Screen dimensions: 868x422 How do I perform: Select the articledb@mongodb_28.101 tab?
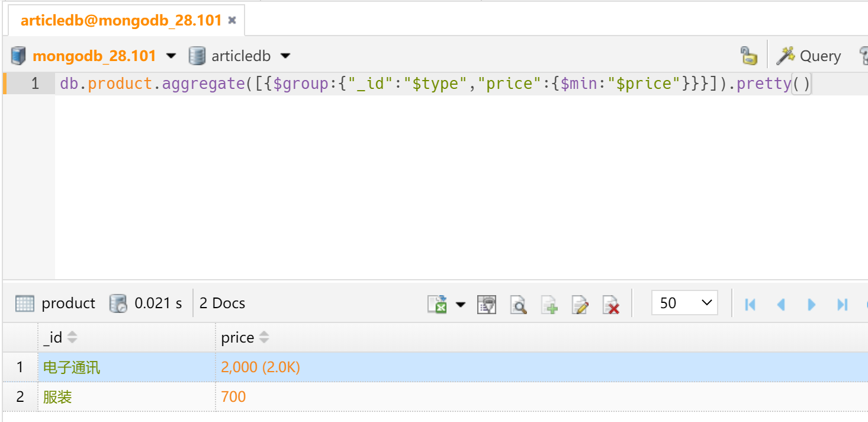[121, 21]
